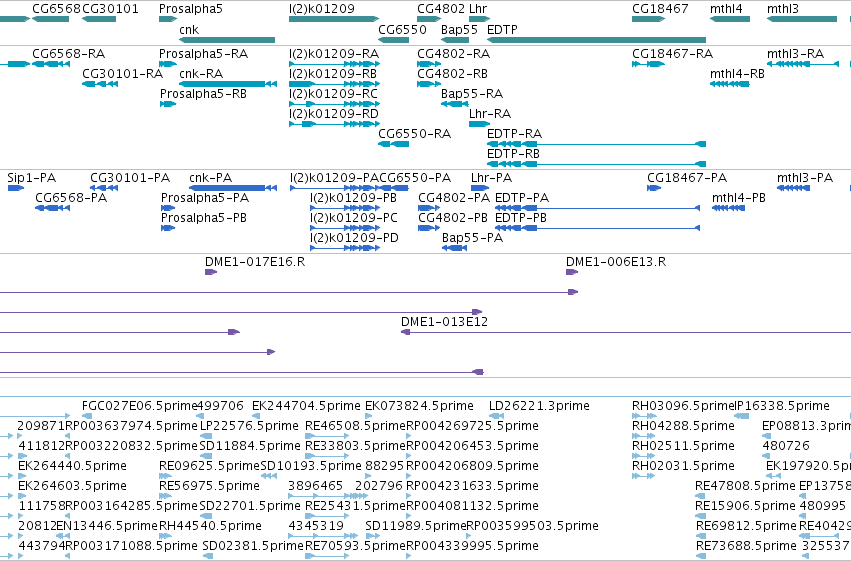851x561 pixels.
Task: Select the CG6550 gene label
Action: click(402, 29)
